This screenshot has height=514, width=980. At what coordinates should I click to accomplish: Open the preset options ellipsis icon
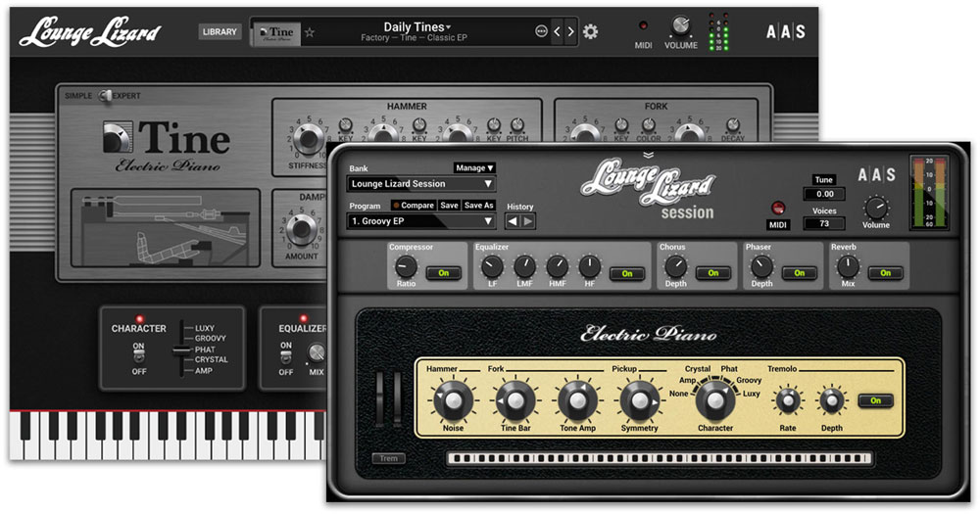pos(541,31)
